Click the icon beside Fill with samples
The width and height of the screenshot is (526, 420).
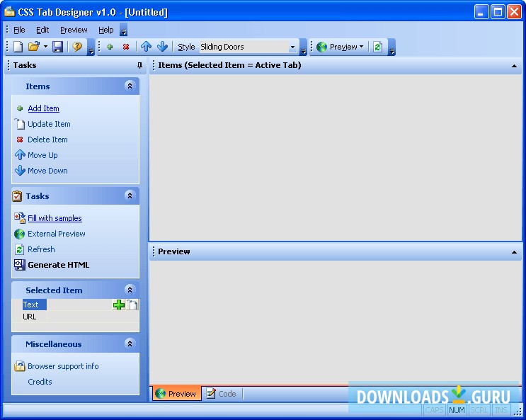coord(20,218)
